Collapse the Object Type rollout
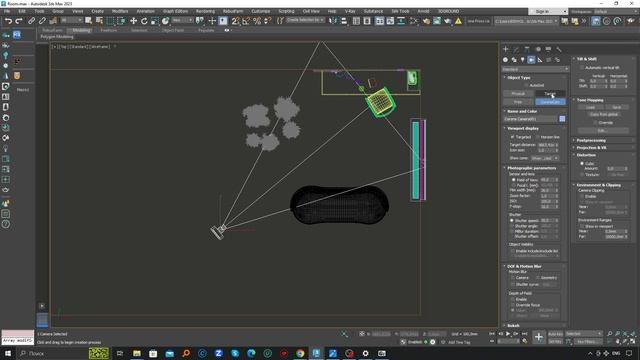640x360 pixels. (519, 78)
